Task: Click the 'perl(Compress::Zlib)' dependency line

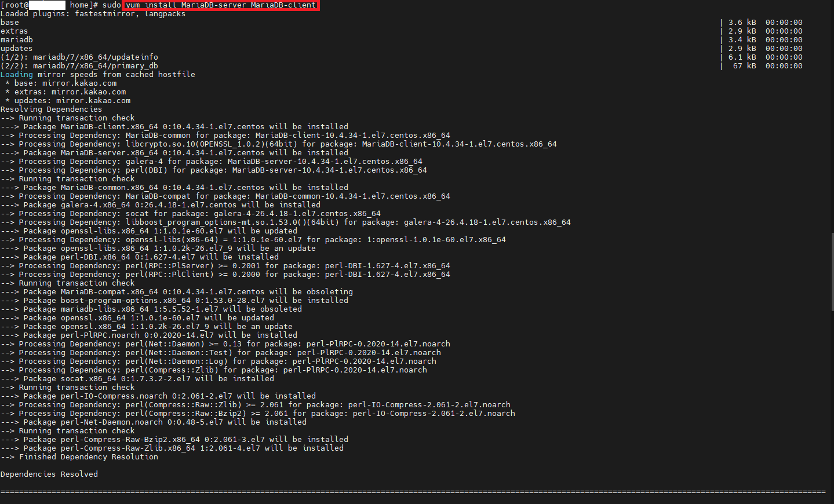Action: 214,370
